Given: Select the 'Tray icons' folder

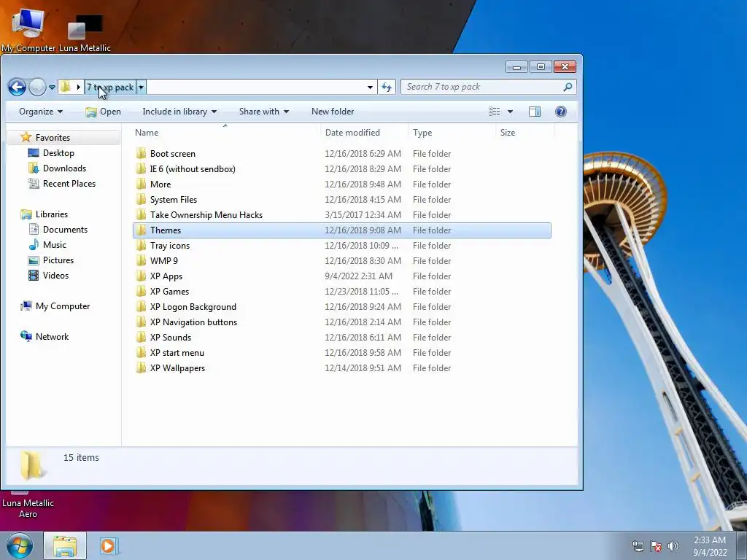Looking at the screenshot, I should click(x=341, y=246).
